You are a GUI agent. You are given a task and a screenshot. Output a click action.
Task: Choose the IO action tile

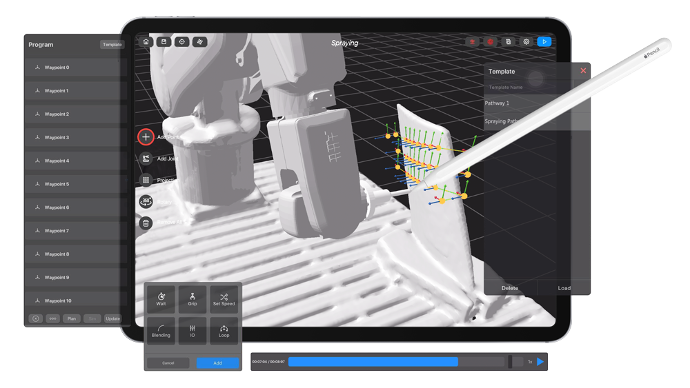click(192, 331)
